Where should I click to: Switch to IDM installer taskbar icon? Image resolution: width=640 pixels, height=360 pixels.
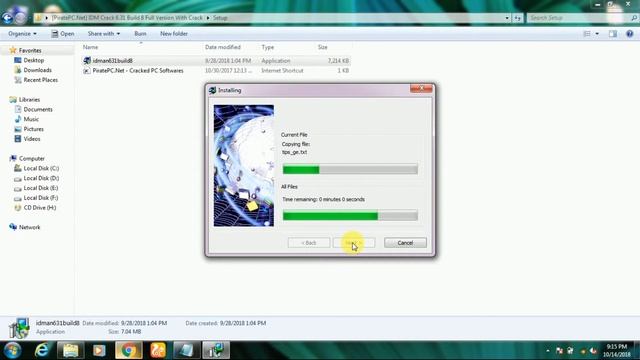coord(216,350)
